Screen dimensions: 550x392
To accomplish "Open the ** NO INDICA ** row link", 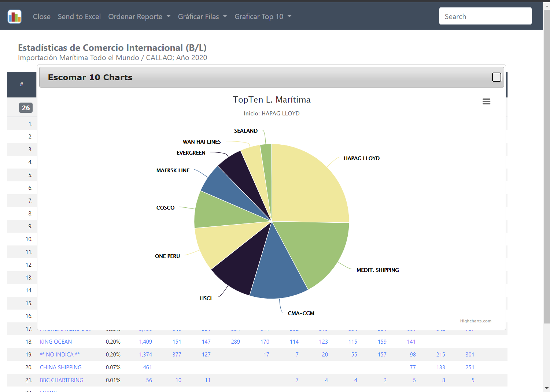I will click(60, 355).
